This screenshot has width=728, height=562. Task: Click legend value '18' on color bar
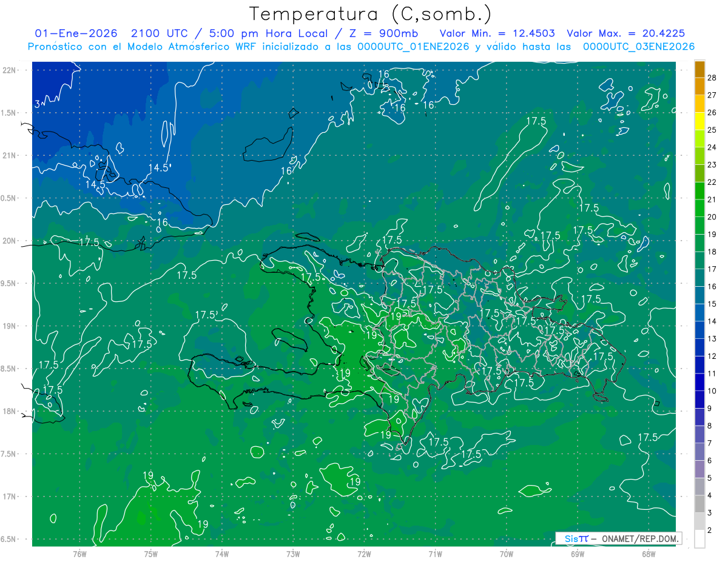click(x=712, y=252)
